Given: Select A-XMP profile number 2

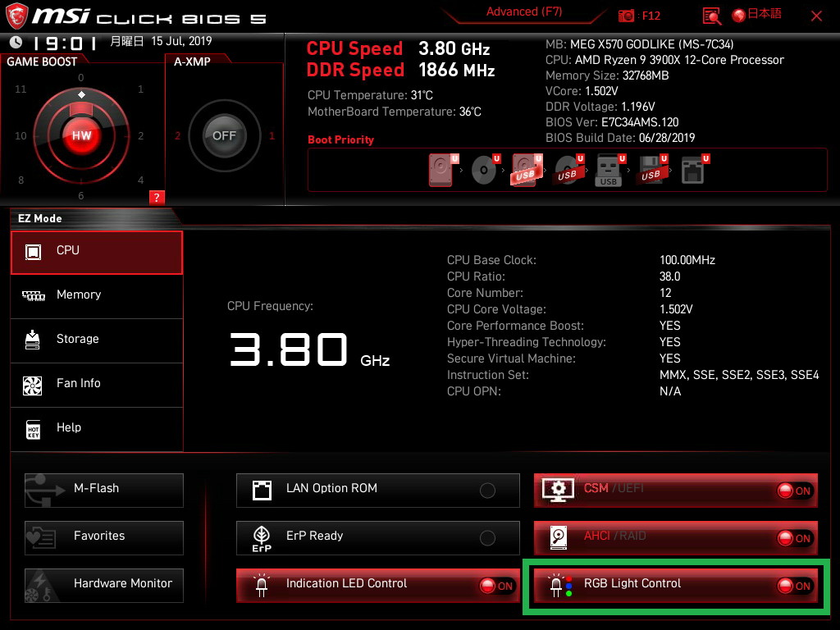Looking at the screenshot, I should [177, 136].
